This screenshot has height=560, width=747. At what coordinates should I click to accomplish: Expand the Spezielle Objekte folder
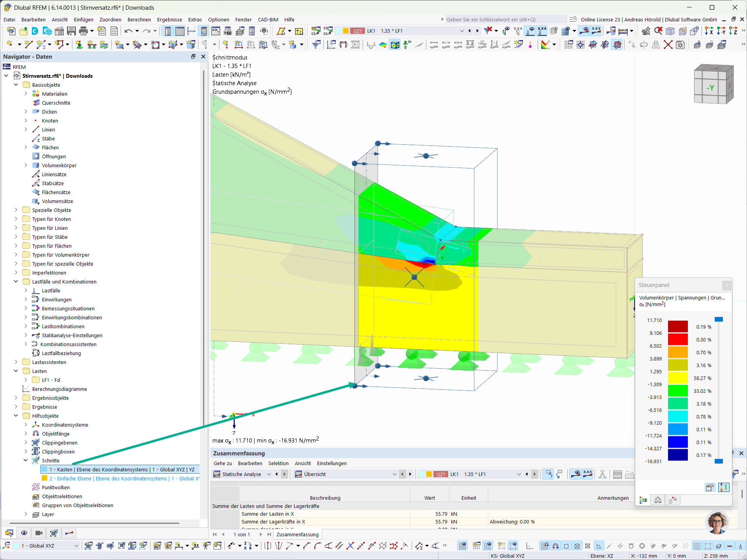[16, 210]
